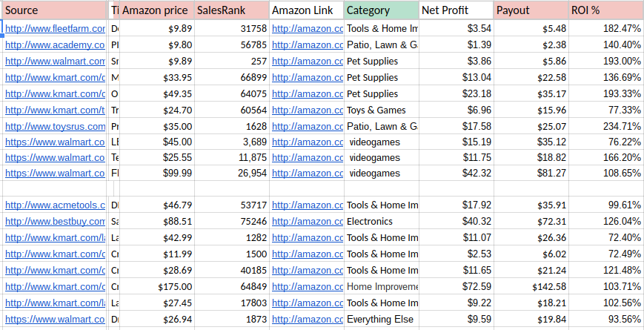The image size is (644, 330).
Task: Select the Amazon Link header cell
Action: click(307, 10)
